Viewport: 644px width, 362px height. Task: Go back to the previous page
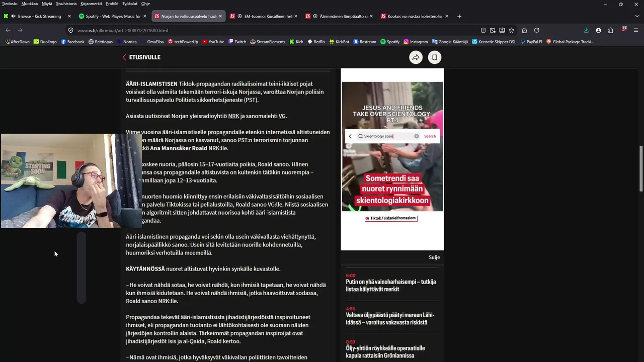[8, 30]
